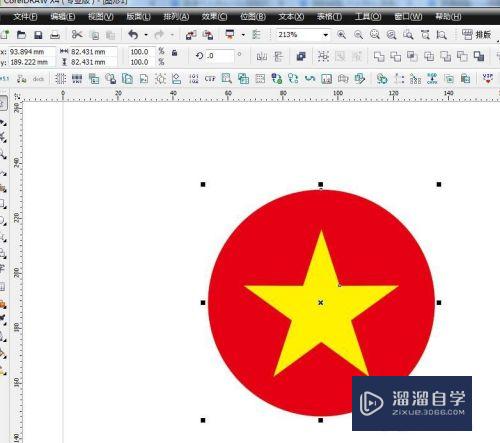Click the Zoom to page width icon
This screenshot has height=443, width=500.
click(425, 35)
